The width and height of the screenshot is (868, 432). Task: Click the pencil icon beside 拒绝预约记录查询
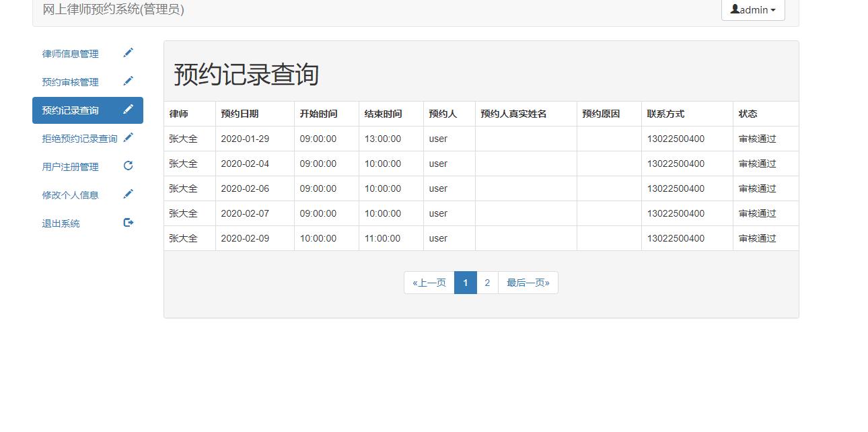tap(128, 137)
